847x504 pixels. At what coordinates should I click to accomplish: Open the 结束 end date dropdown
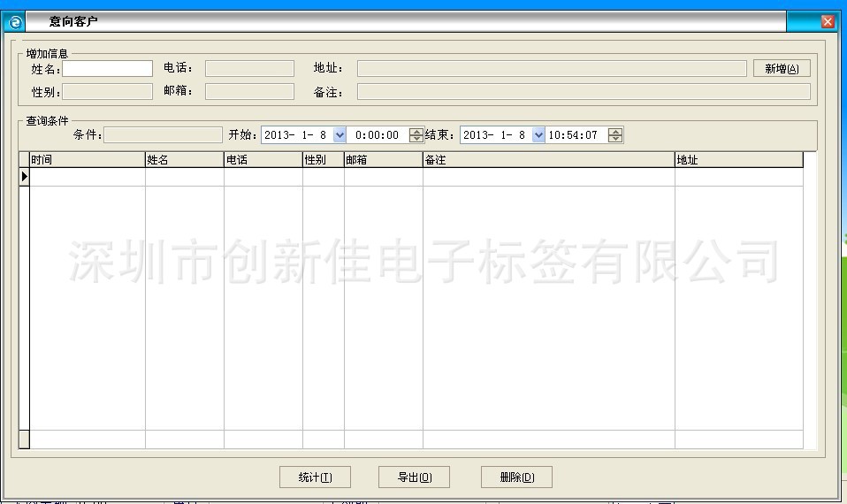coord(538,135)
